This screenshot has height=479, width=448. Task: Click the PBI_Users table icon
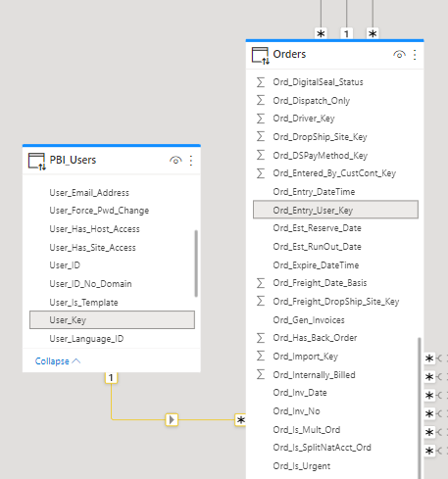coord(37,162)
